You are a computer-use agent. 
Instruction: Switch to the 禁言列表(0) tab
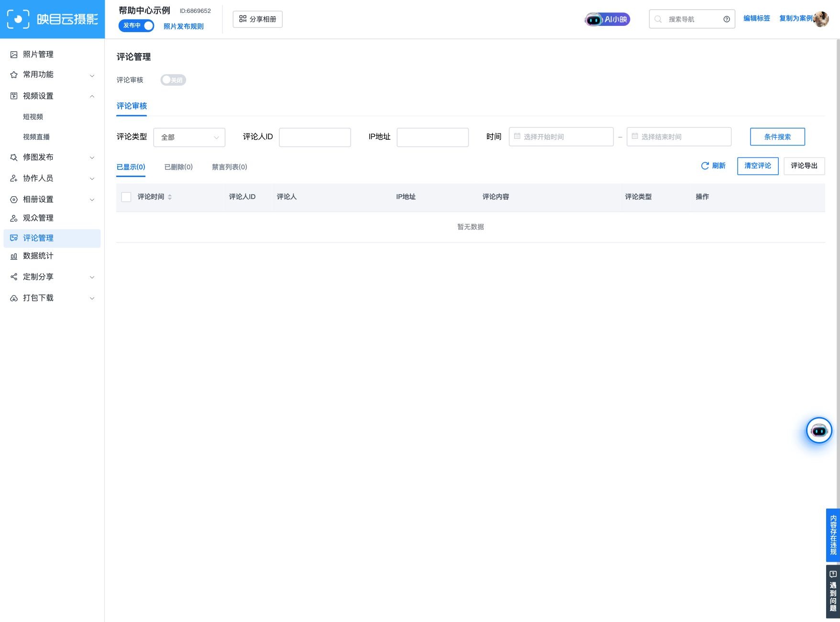coord(230,167)
